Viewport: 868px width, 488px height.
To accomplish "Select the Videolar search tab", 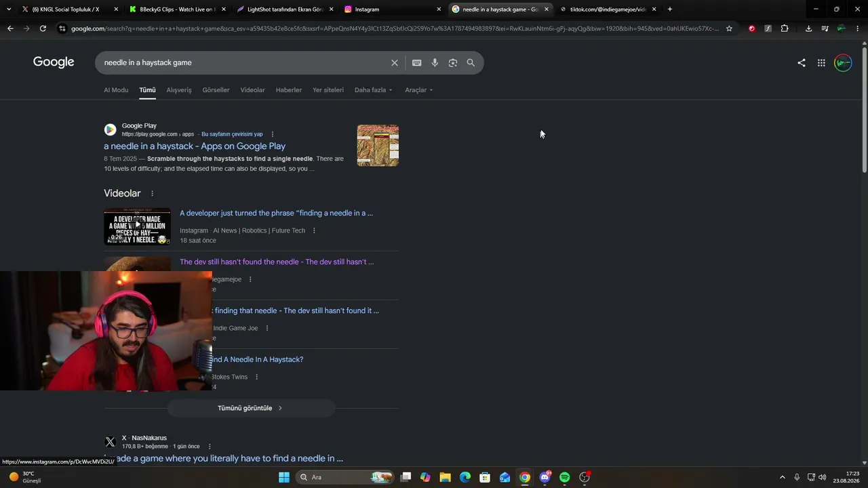I will tap(252, 90).
